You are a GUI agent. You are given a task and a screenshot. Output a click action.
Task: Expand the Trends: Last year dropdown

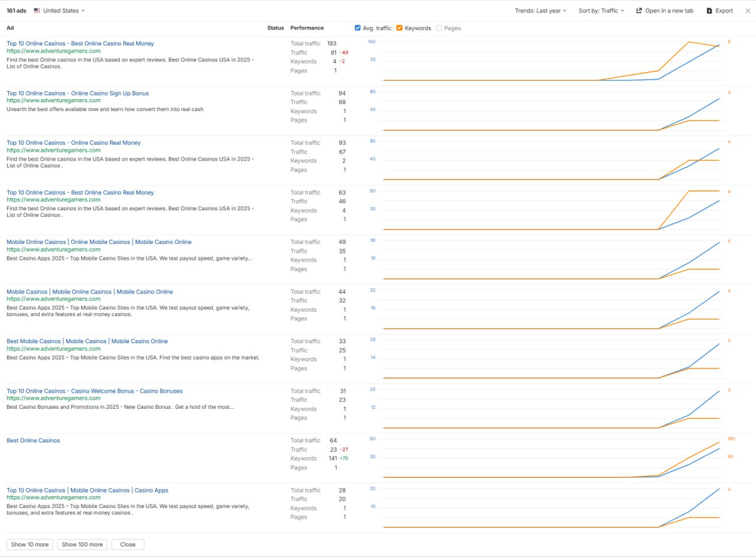click(x=540, y=11)
